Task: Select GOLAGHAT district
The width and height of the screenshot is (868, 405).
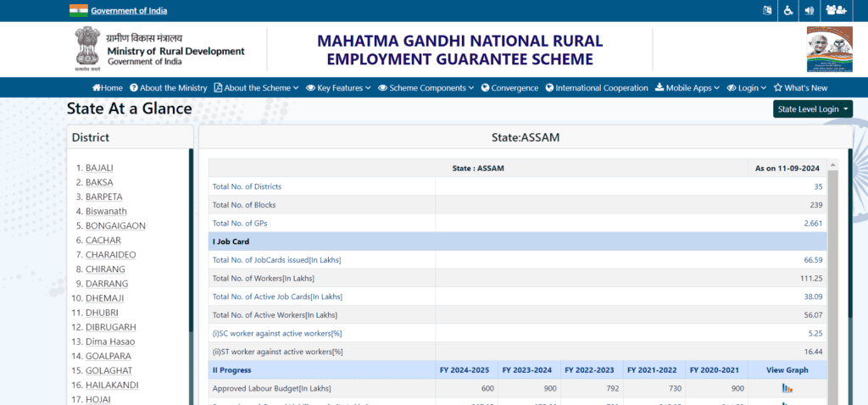Action: pyautogui.click(x=109, y=370)
